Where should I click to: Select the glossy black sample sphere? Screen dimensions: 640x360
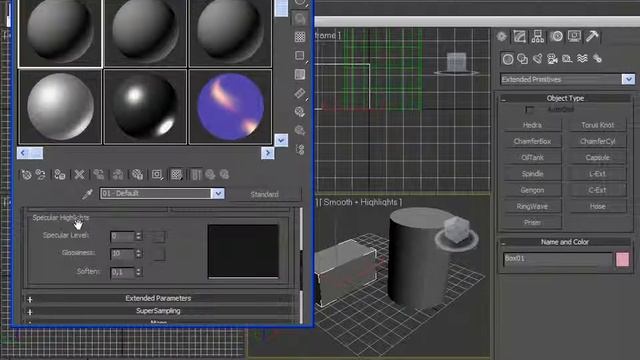tap(145, 107)
